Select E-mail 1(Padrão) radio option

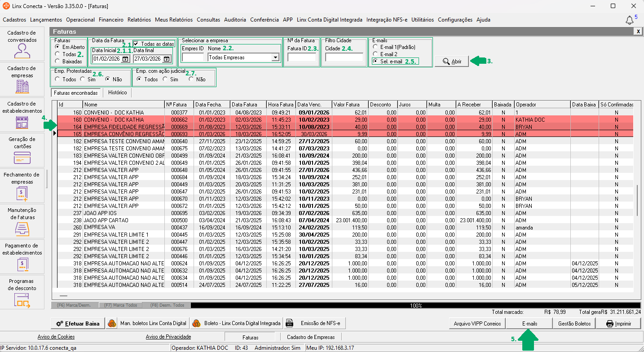375,47
